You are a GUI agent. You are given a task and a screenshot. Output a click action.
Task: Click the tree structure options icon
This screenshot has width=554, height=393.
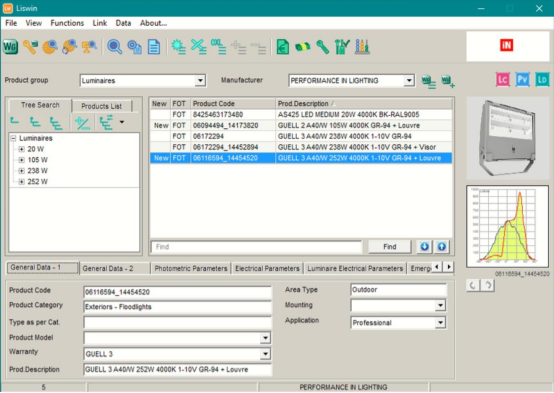click(x=106, y=122)
